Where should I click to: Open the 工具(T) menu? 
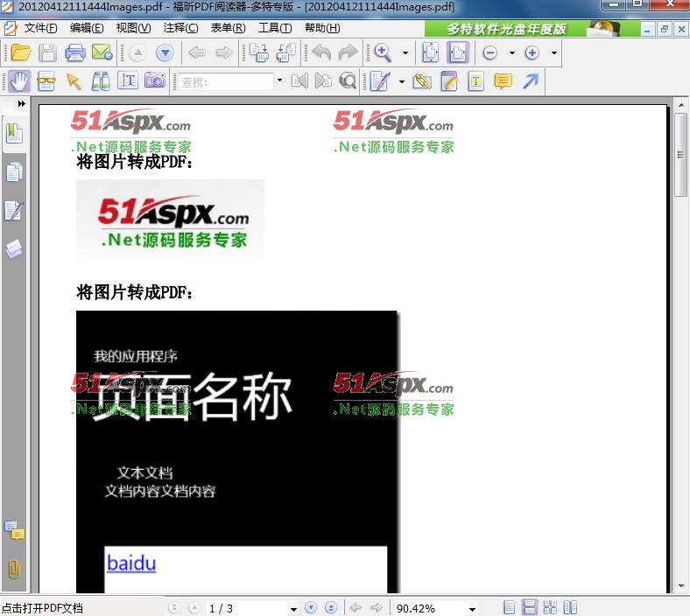point(275,28)
